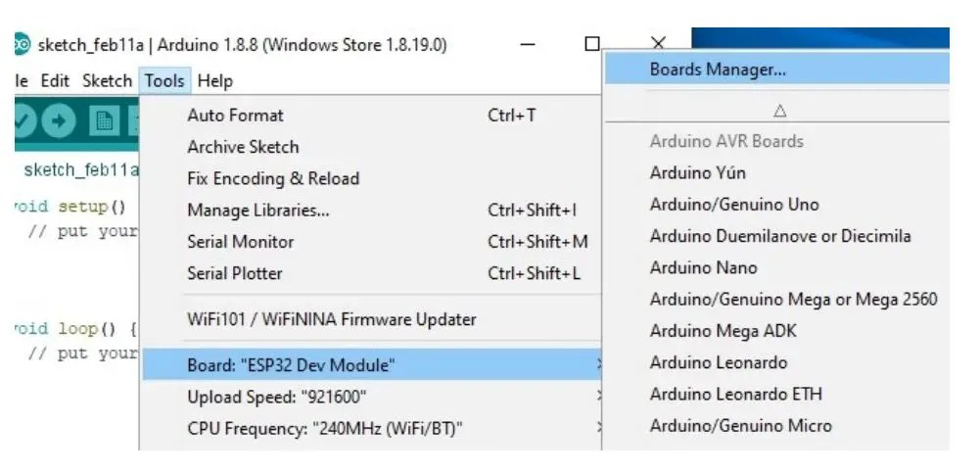Pick Arduino Nano from board list
Viewport: 980px width, 473px height.
pyautogui.click(x=703, y=267)
